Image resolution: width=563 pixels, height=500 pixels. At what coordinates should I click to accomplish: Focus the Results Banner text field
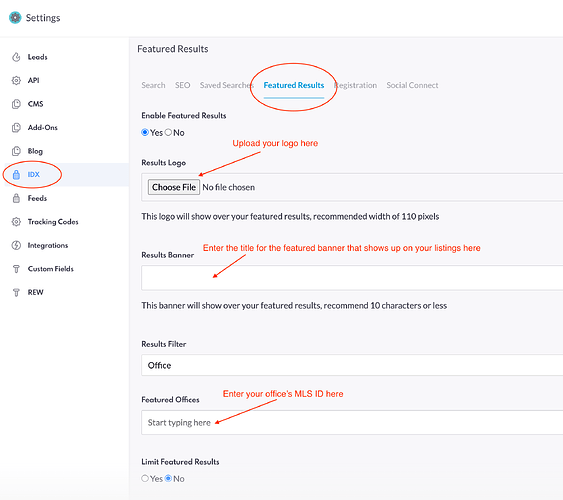pyautogui.click(x=352, y=278)
